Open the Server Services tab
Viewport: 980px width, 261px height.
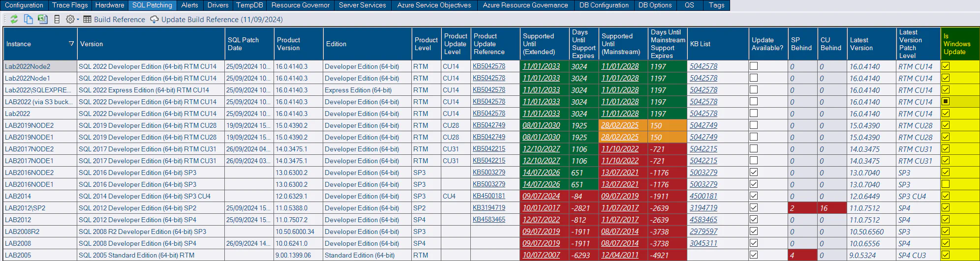(363, 5)
